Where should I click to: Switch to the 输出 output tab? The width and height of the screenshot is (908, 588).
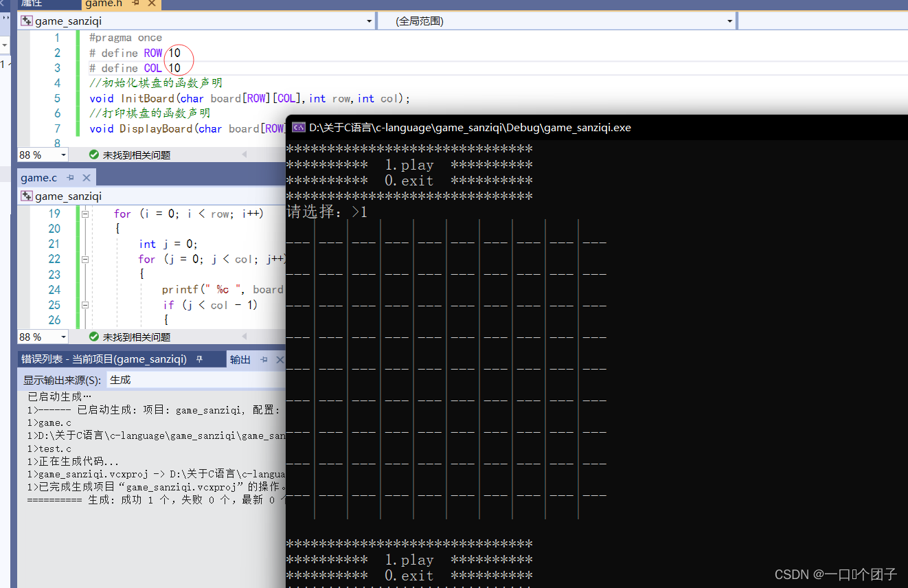(x=240, y=359)
